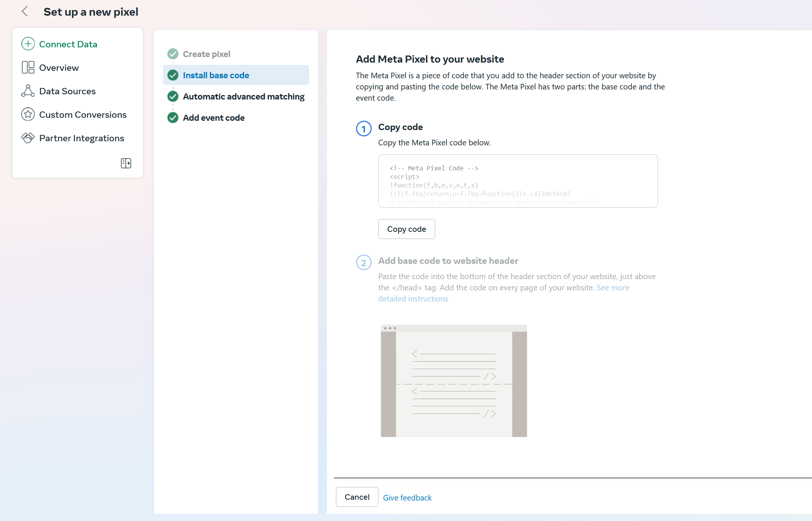This screenshot has height=521, width=812.
Task: Click the Add Meta Pixel to your website heading
Action: (x=430, y=59)
